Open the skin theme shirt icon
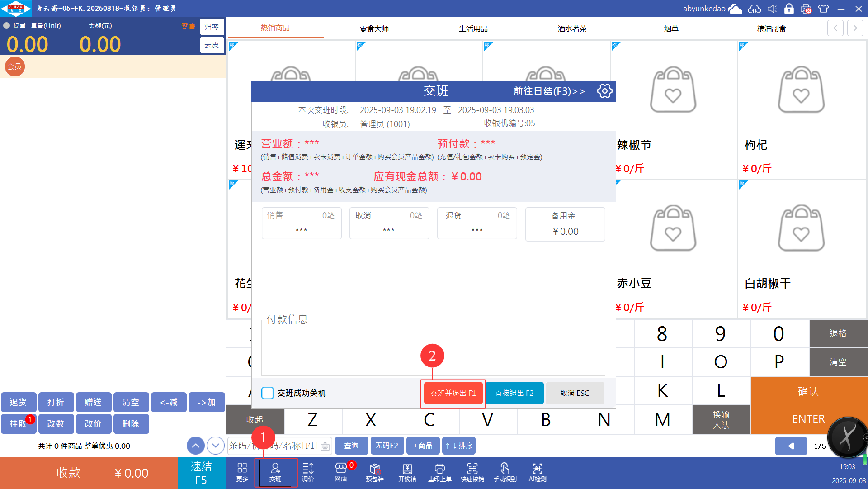Viewport: 868px width, 489px height. point(824,9)
